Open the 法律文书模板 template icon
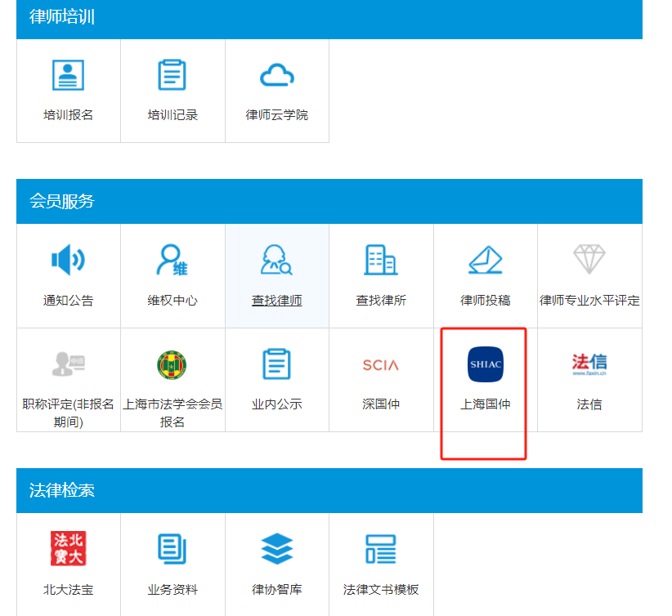The width and height of the screenshot is (672, 616). 381,549
